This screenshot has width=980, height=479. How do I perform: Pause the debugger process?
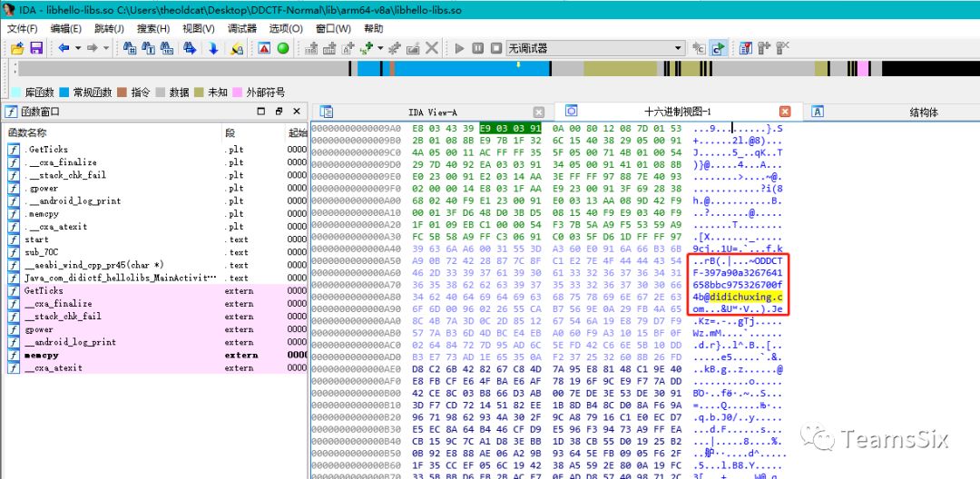(477, 48)
